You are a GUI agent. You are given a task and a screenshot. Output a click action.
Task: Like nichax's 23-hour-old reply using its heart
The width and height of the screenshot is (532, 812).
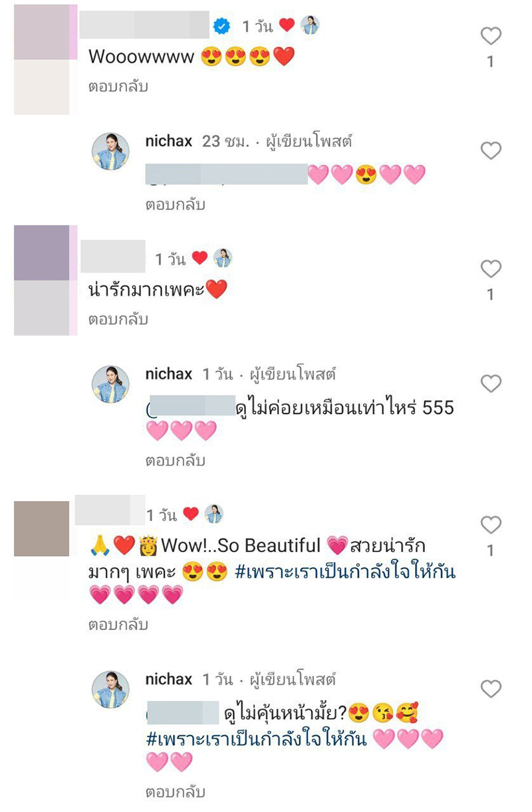[x=491, y=150]
